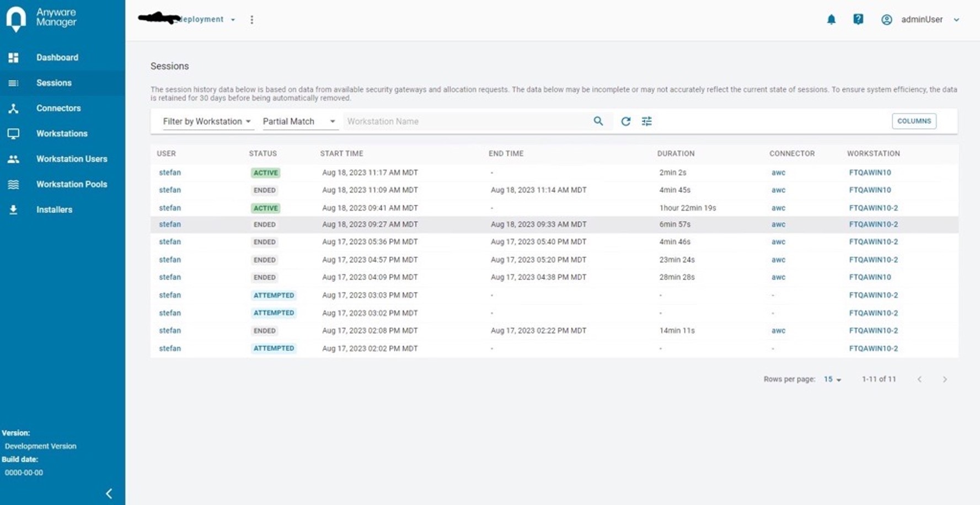The width and height of the screenshot is (980, 505).
Task: Open the Dashboard panel
Action: [x=57, y=57]
